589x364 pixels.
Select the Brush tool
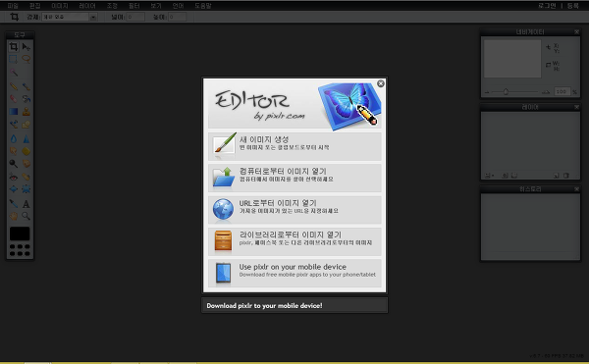point(26,86)
